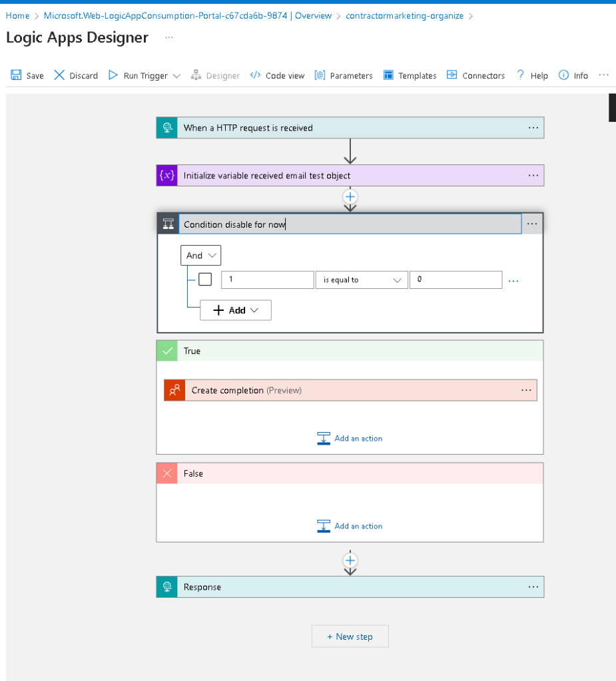
Task: Open ellipsis menu on HTTP request trigger
Action: coord(533,128)
